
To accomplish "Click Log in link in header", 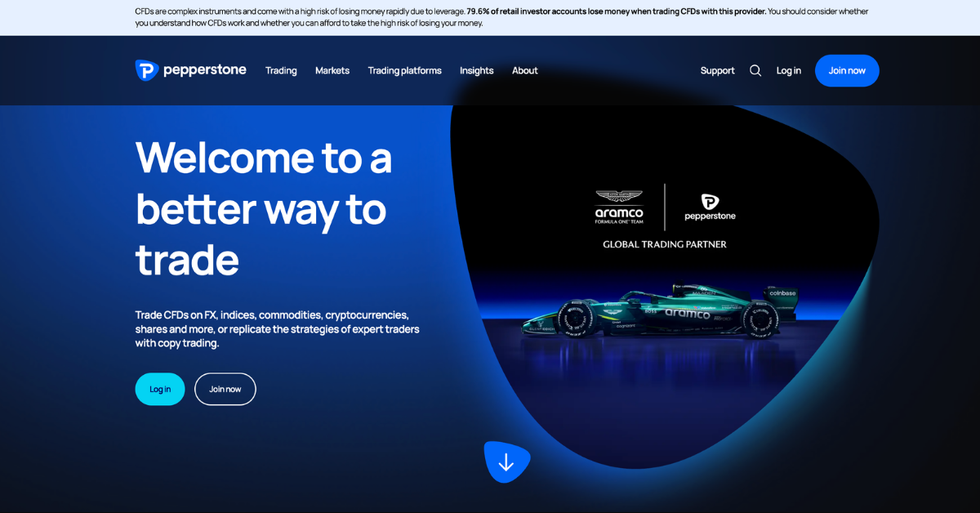I will pyautogui.click(x=789, y=70).
